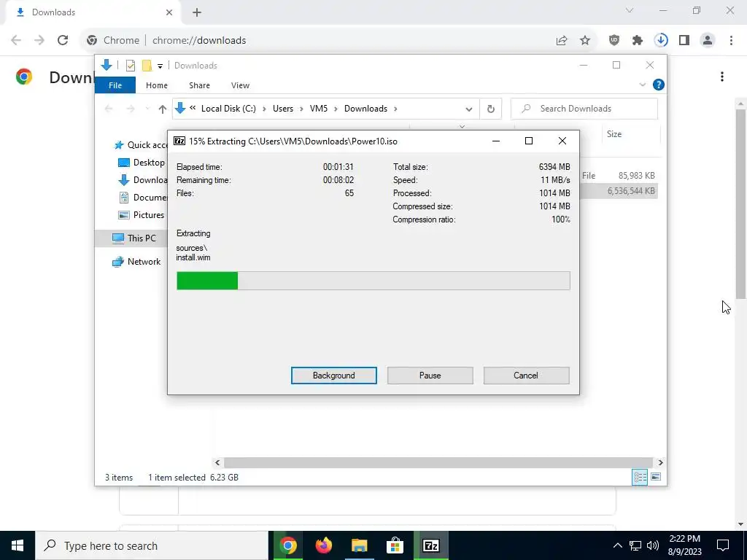
Task: Click the green extraction progress bar
Action: pyautogui.click(x=373, y=281)
